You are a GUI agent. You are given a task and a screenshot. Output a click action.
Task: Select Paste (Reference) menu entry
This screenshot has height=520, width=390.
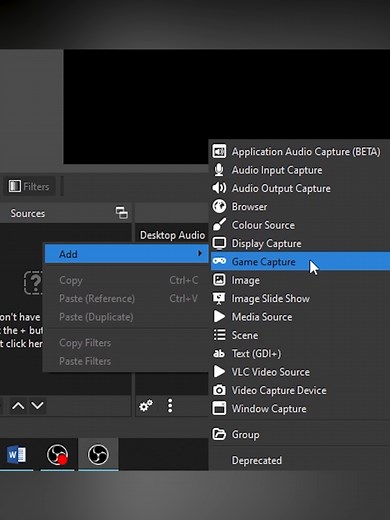coord(127,299)
